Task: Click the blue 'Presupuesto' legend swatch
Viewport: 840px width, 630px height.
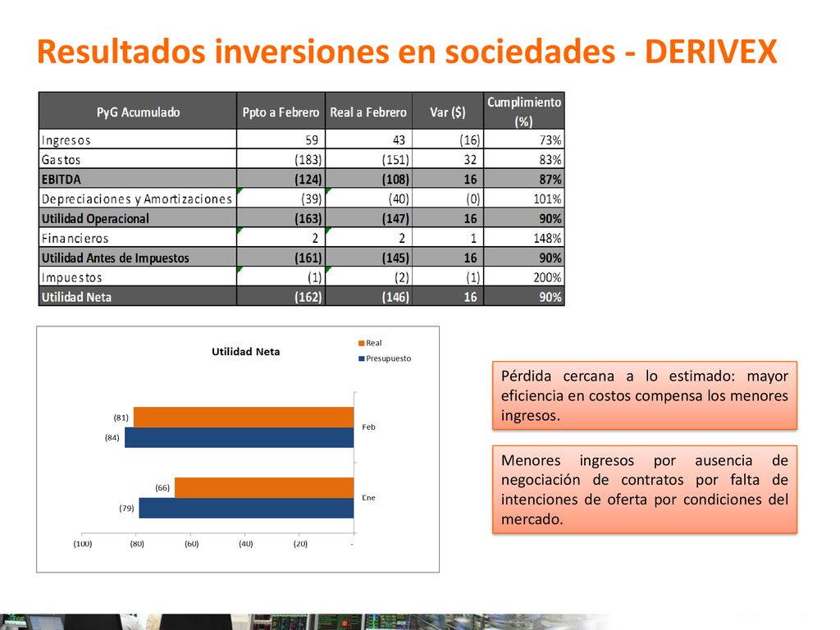Action: tap(362, 359)
